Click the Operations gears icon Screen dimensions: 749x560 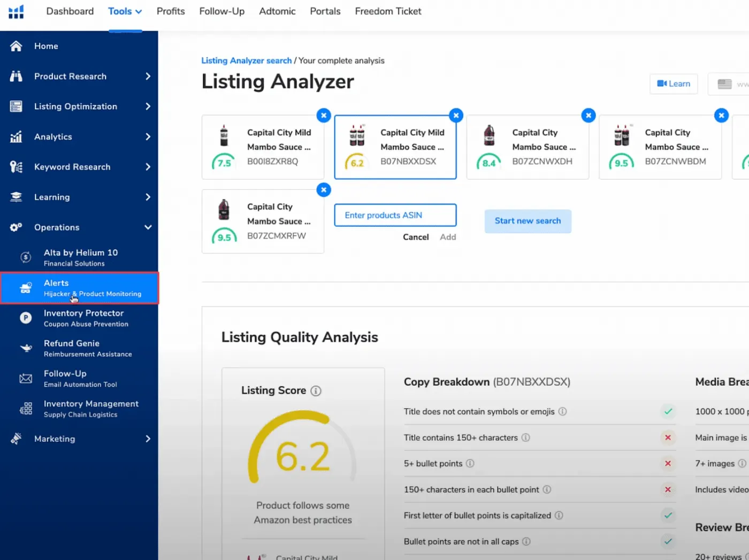point(16,227)
